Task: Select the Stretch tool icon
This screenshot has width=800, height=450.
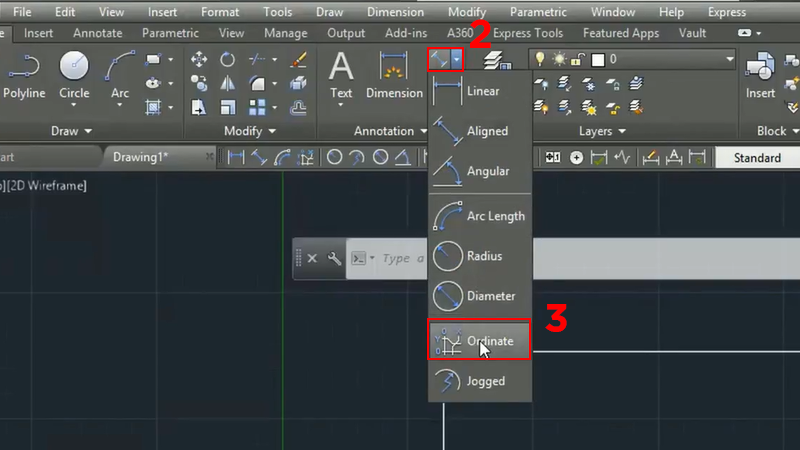Action: click(199, 107)
